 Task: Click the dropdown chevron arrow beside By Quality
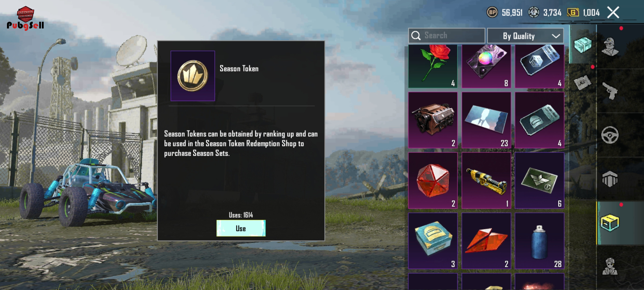556,36
